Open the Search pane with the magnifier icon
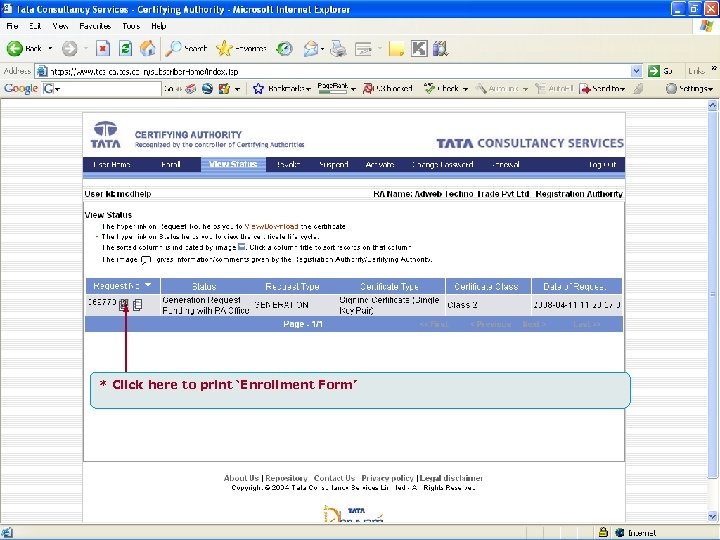Screen dimensions: 720x540 click(x=186, y=48)
